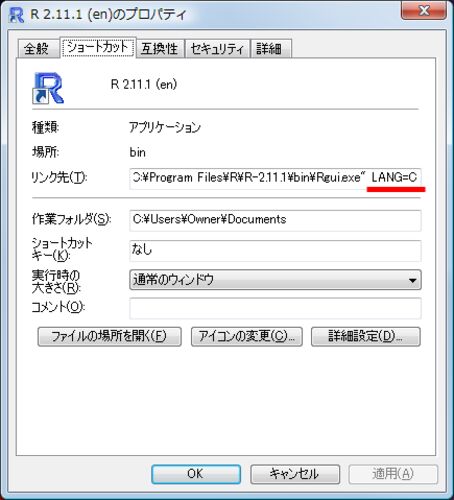Viewport: 454px width, 500px height.
Task: Click the 実行時の大きさ(R) label
Action: (x=56, y=282)
